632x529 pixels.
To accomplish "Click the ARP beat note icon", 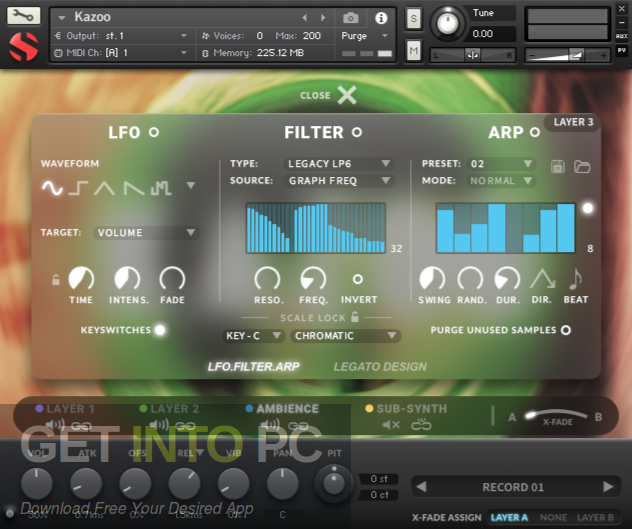I will tap(575, 279).
